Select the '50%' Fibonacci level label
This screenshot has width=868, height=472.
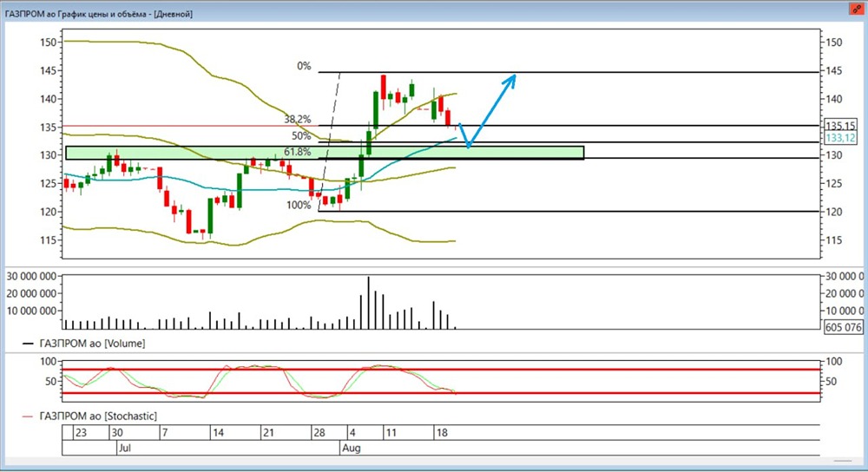click(x=301, y=135)
